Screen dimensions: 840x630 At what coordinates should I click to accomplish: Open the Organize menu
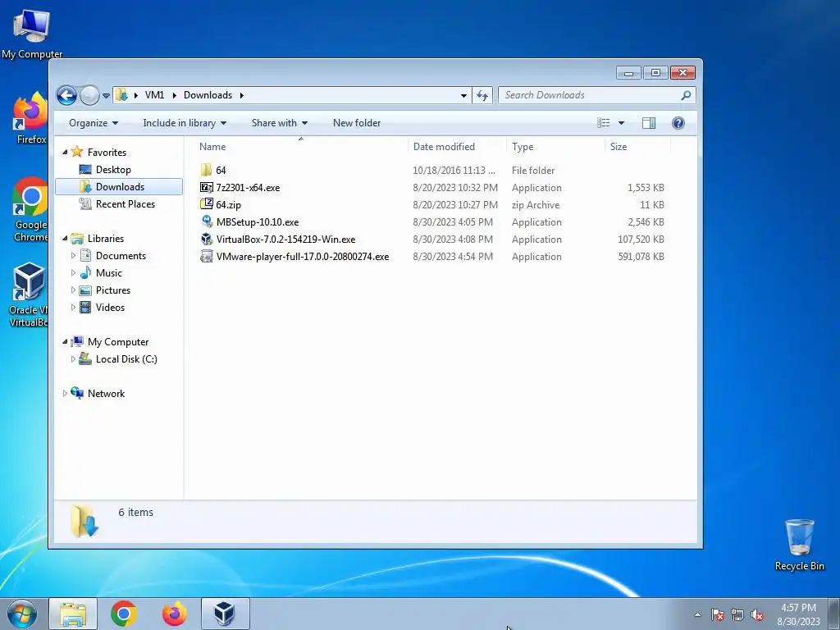point(94,123)
